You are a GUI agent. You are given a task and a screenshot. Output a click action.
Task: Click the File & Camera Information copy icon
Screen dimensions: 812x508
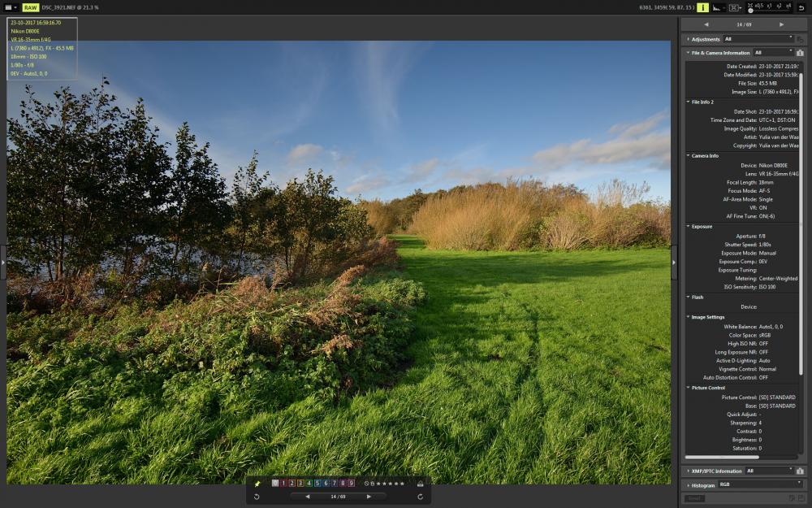[x=800, y=52]
